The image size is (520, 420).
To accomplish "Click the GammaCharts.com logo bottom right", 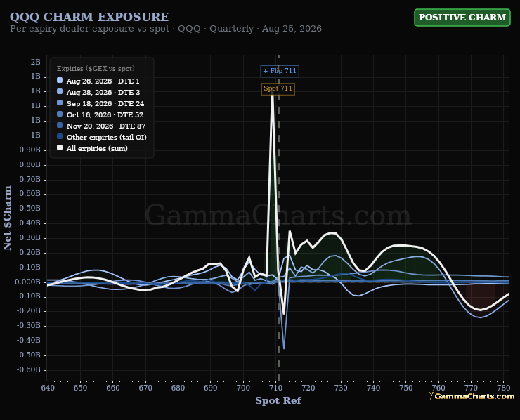I will [472, 396].
